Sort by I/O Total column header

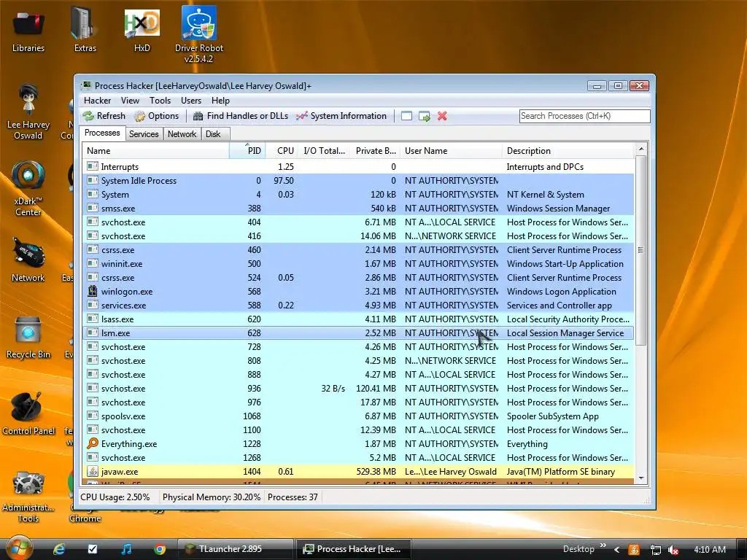(x=325, y=150)
